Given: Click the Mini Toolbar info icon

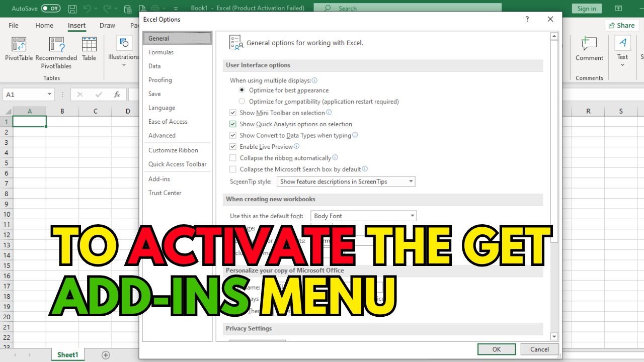Looking at the screenshot, I should [x=329, y=113].
